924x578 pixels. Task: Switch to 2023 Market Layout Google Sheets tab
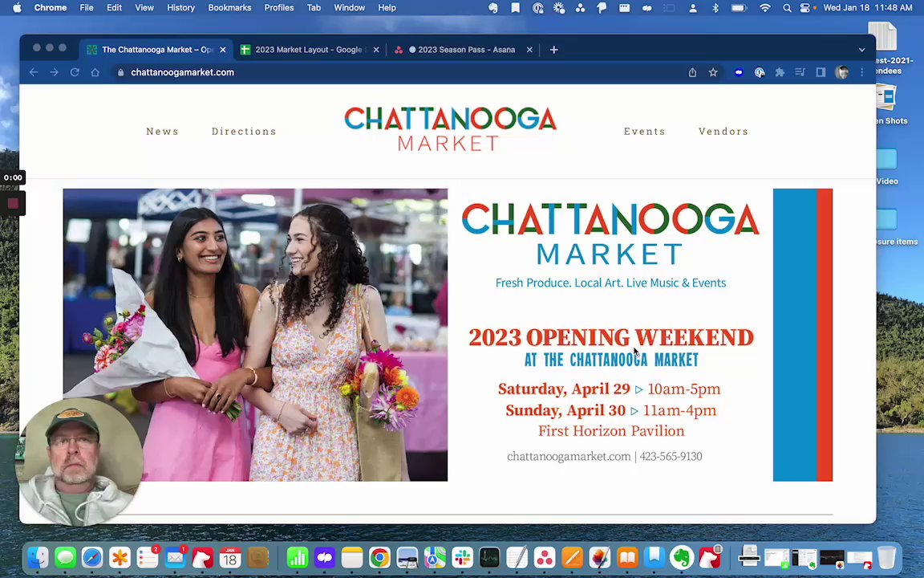(x=309, y=50)
